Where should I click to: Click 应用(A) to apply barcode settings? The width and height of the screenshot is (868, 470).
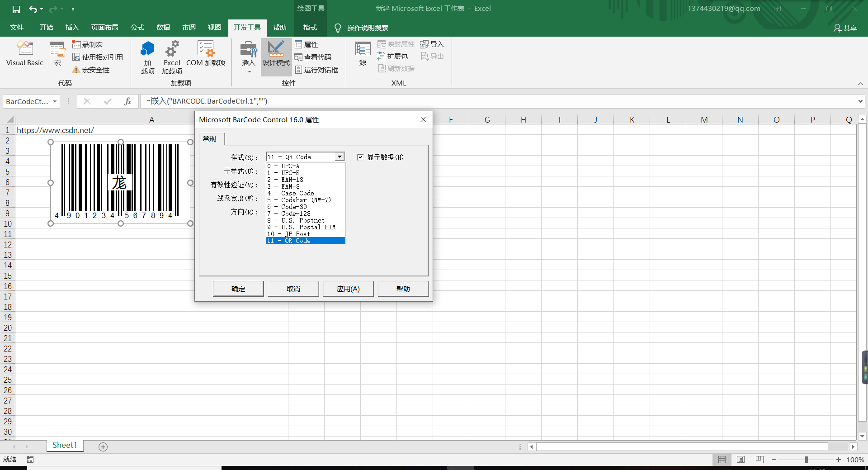pos(347,289)
